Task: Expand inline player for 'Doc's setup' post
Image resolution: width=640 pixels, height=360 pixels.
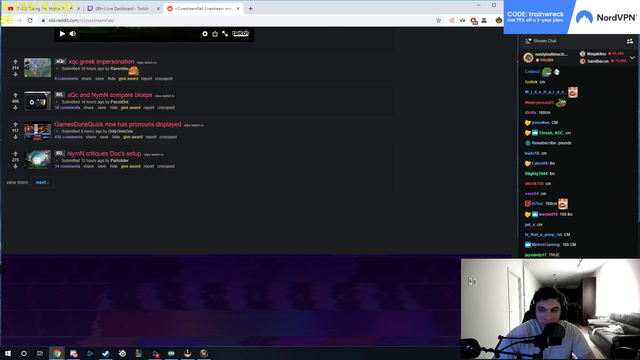Action: coord(57,161)
